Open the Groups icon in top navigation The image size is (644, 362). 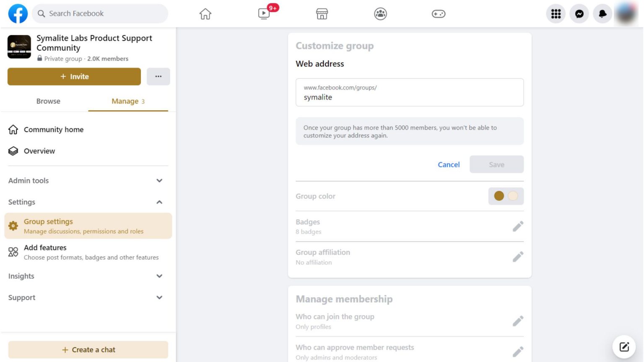[380, 14]
